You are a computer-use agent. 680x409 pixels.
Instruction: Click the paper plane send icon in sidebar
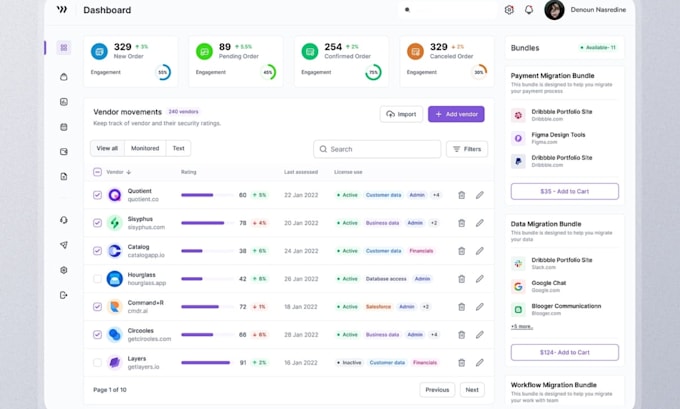(64, 245)
